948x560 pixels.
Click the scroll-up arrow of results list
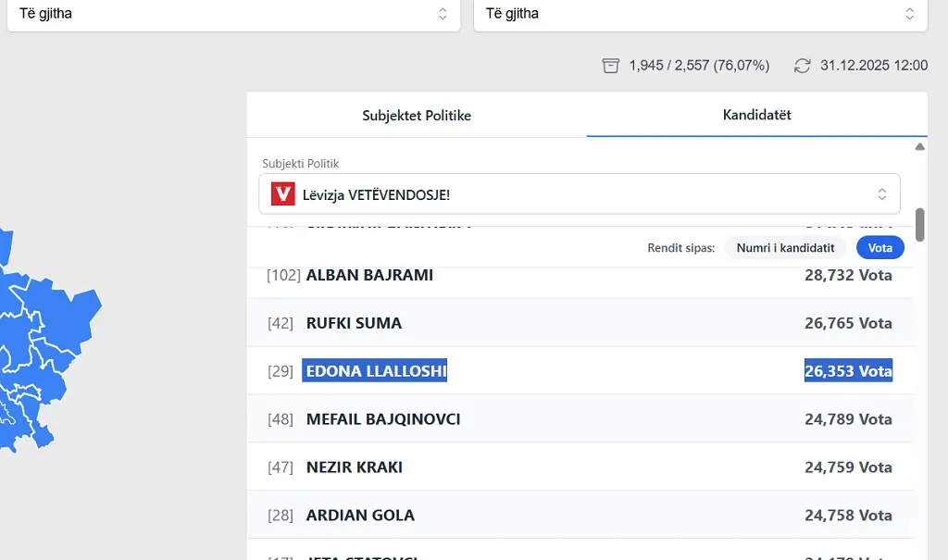(919, 147)
